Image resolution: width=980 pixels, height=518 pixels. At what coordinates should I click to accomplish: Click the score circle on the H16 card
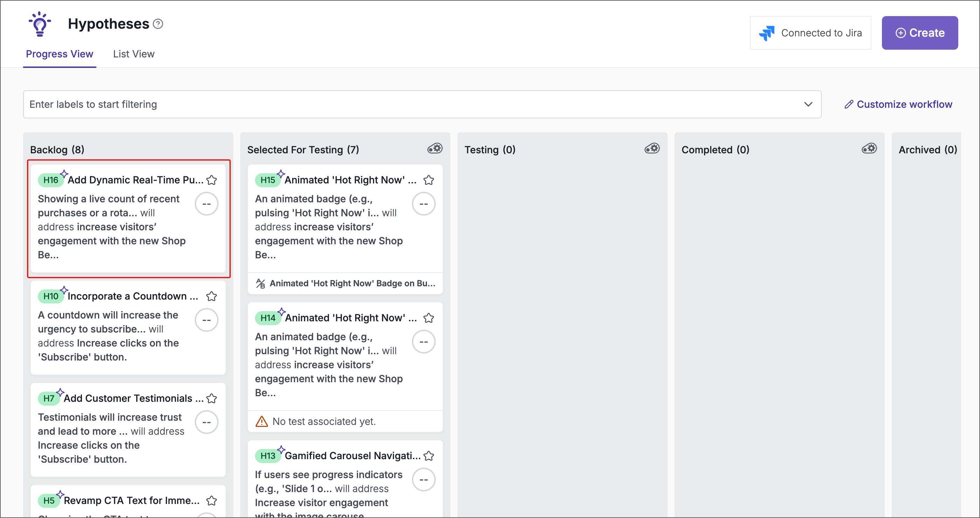tap(207, 204)
